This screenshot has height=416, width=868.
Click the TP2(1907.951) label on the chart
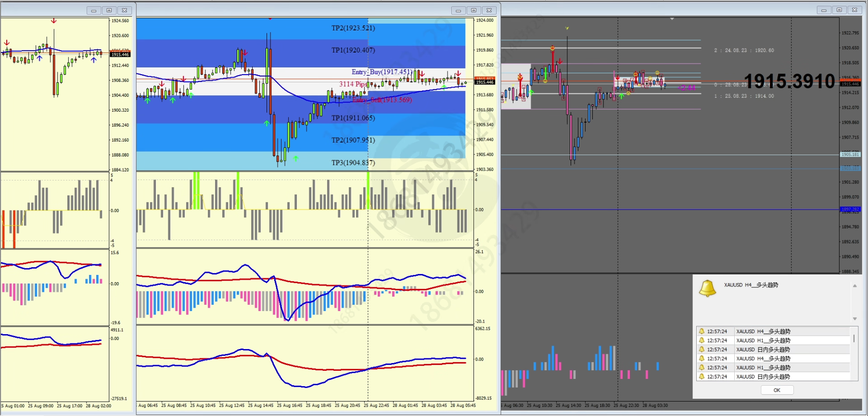tap(353, 140)
